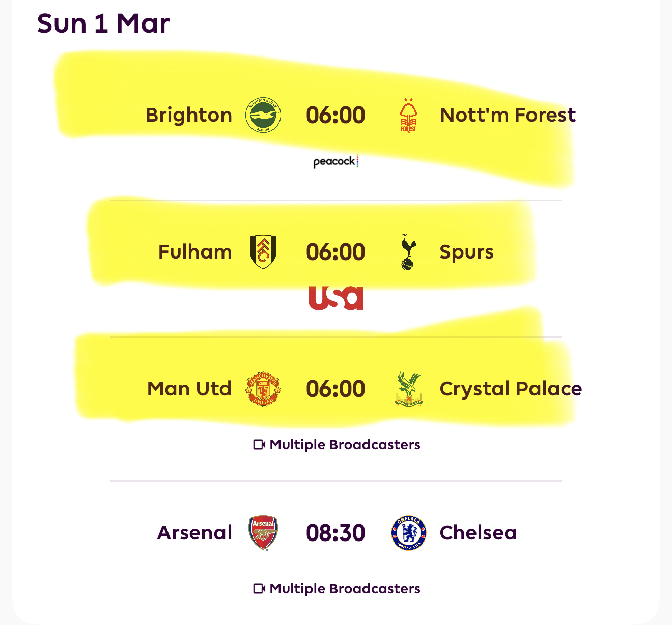Click the Brighton club crest
Screen dimensions: 672x625
pos(263,115)
